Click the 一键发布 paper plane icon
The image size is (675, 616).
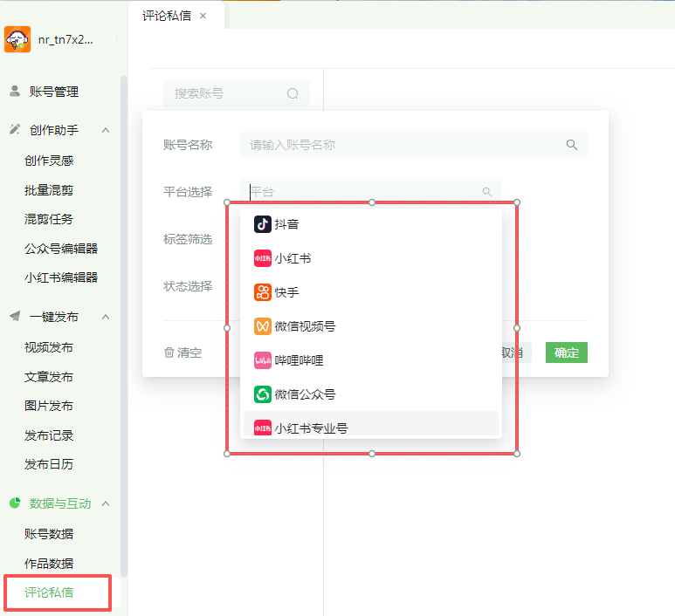(15, 316)
